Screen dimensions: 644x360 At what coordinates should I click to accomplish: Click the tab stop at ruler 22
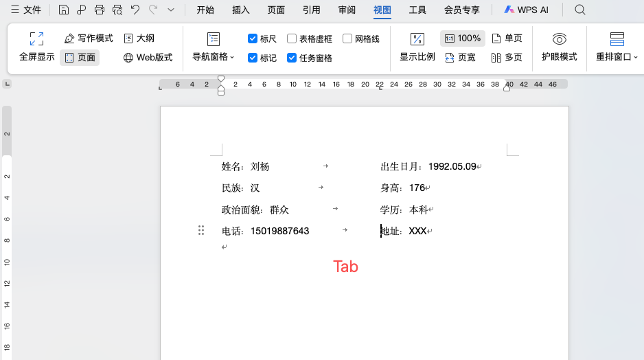click(380, 89)
